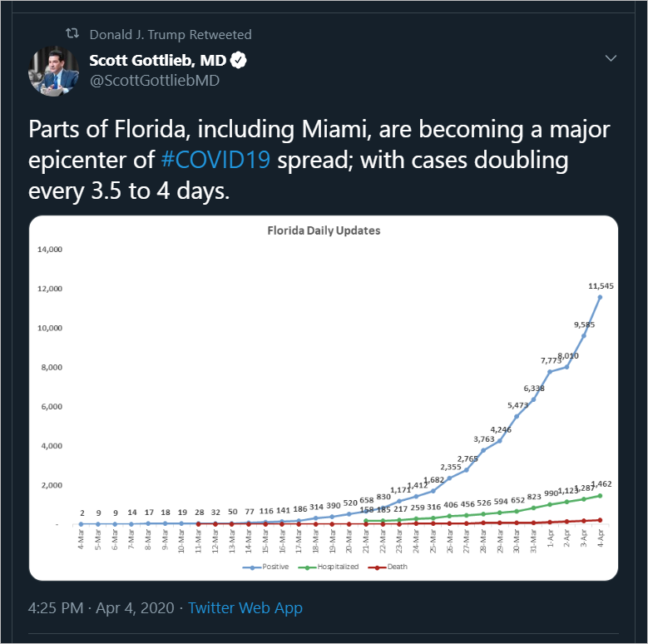648x644 pixels.
Task: Click the Twitter Web App link
Action: coord(245,608)
